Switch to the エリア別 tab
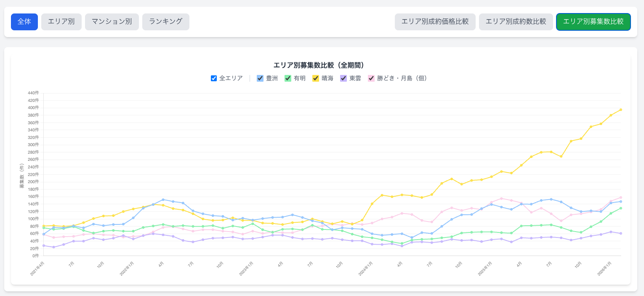 point(61,22)
